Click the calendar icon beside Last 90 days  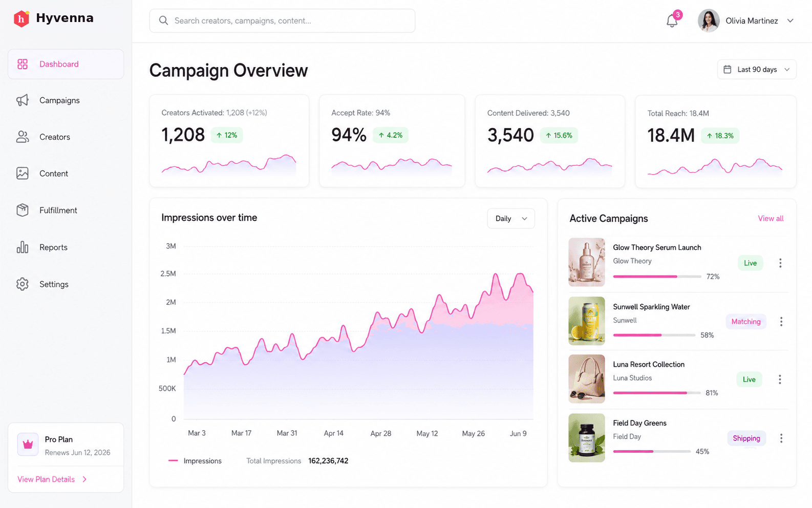[x=727, y=69]
